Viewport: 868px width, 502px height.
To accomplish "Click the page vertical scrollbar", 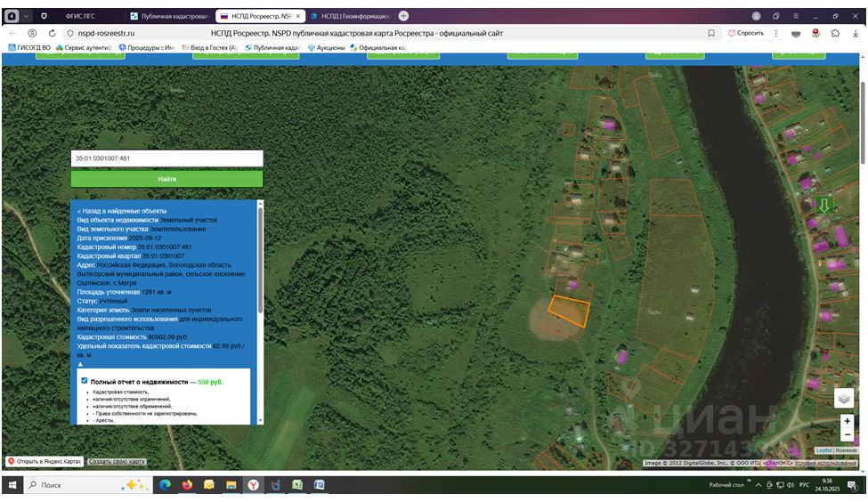I will coord(863,123).
